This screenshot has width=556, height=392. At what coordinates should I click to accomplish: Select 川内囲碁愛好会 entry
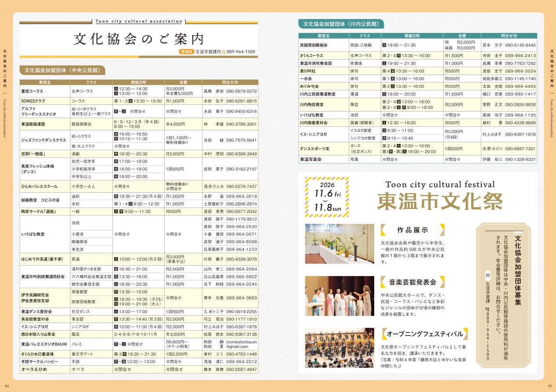point(314,123)
